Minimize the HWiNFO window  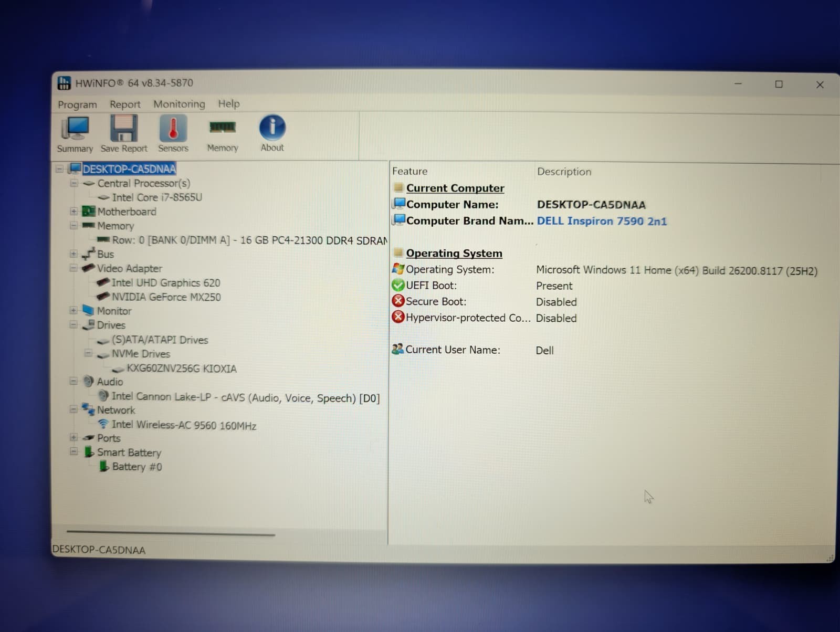(x=738, y=83)
